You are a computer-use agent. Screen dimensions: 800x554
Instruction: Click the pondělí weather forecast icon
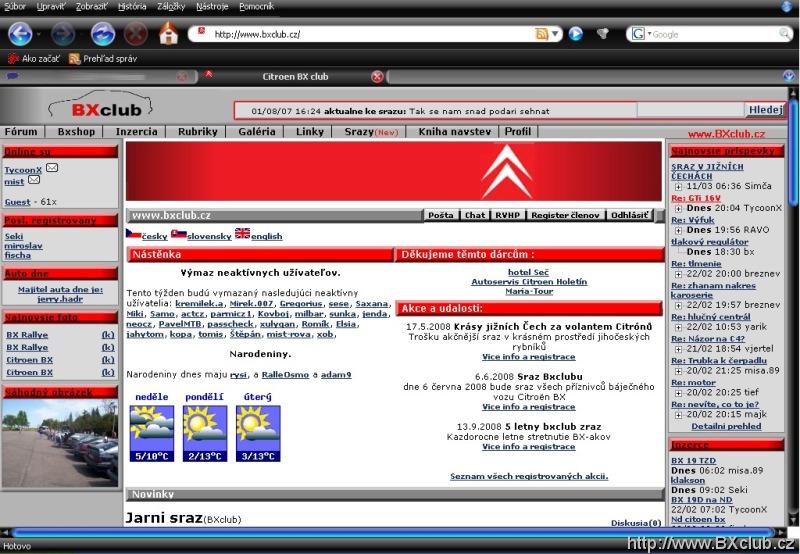pos(205,434)
